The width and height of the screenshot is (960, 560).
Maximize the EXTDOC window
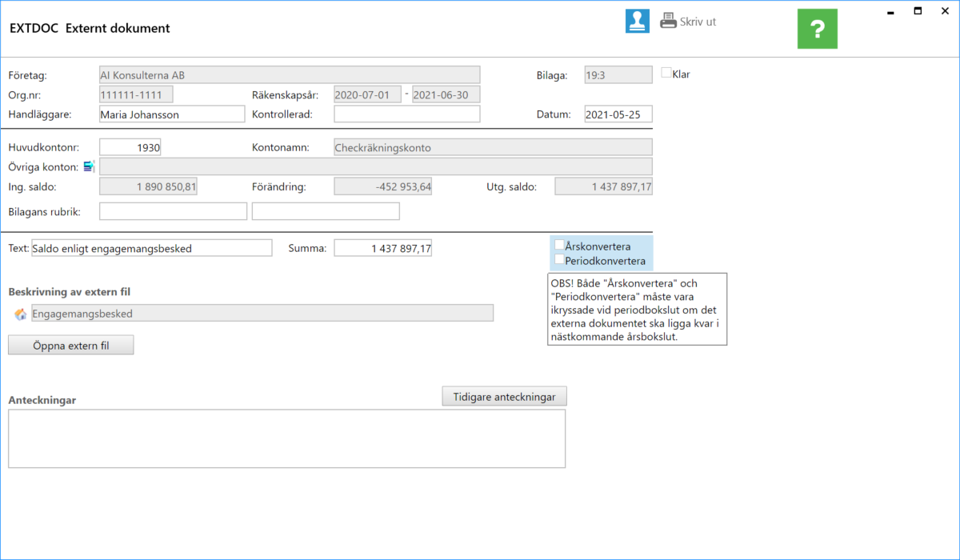pos(918,10)
